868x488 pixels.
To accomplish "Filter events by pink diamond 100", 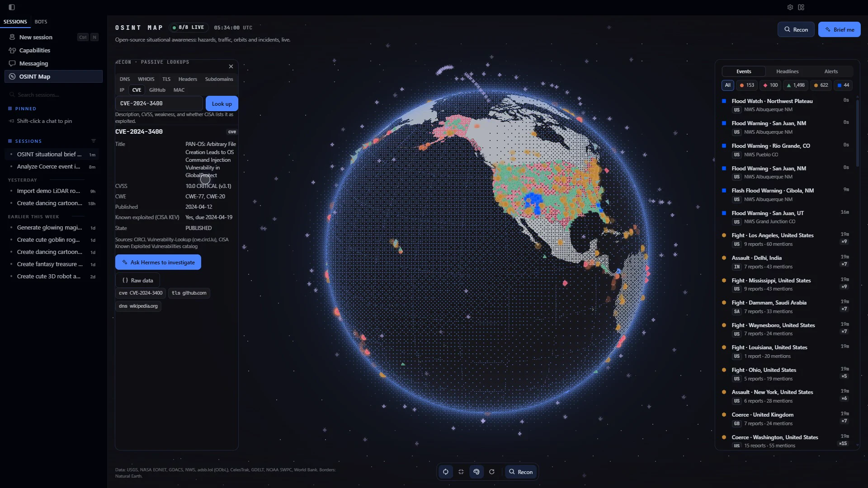I will (771, 85).
